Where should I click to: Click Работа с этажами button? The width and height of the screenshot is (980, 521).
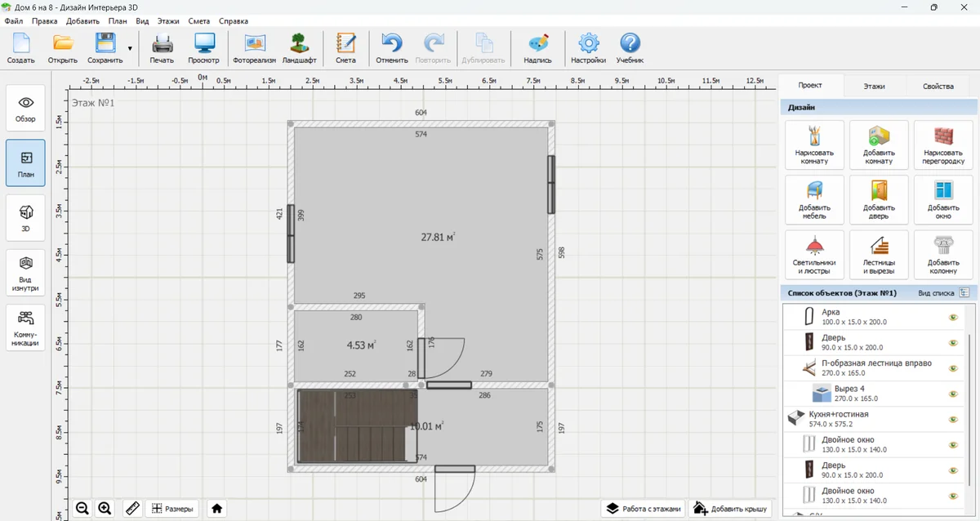coord(643,508)
